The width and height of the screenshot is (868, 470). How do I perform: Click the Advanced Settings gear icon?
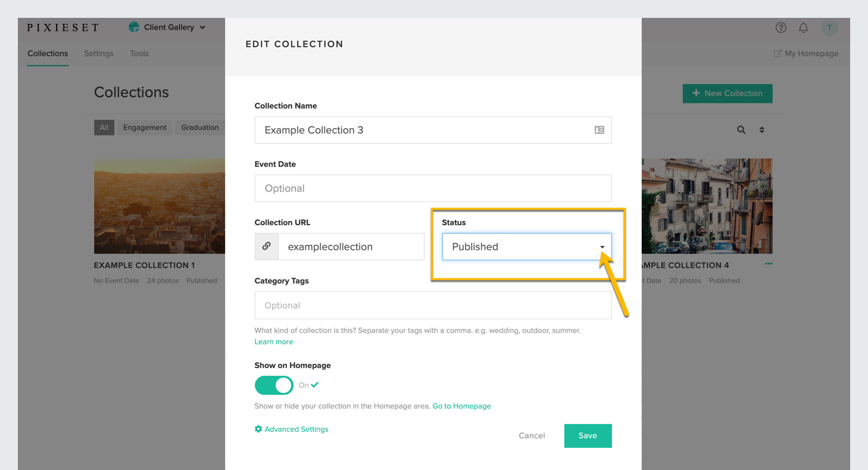258,429
